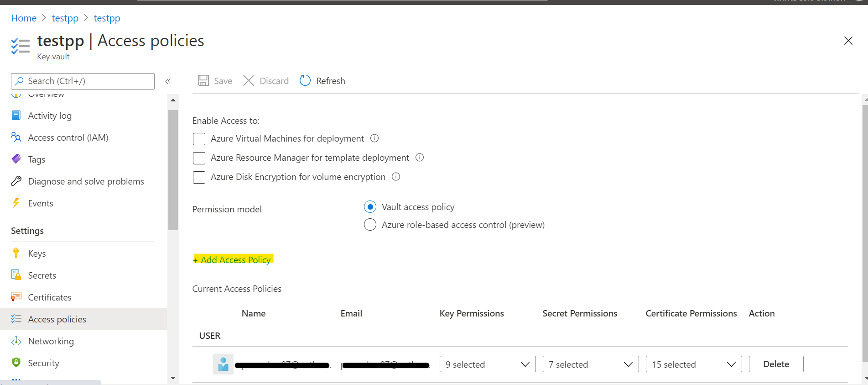This screenshot has width=868, height=385.
Task: Click the user avatar icon in policy row
Action: point(223,364)
